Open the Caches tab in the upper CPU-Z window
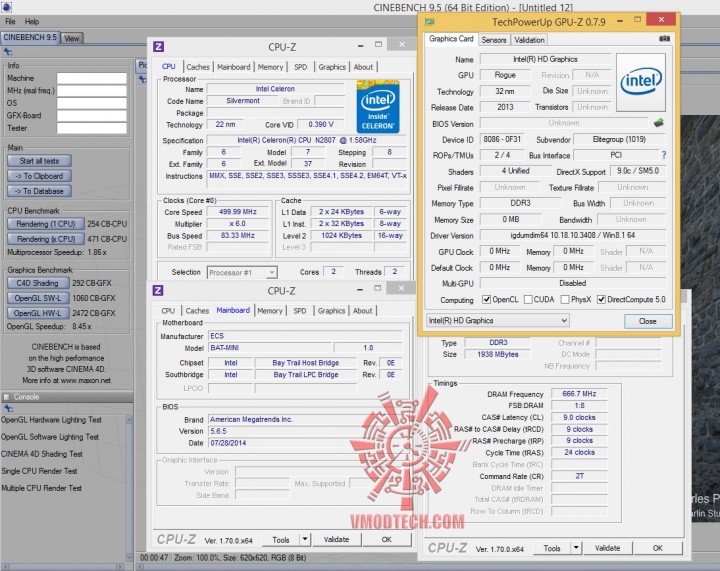This screenshot has height=571, width=720. pos(198,67)
